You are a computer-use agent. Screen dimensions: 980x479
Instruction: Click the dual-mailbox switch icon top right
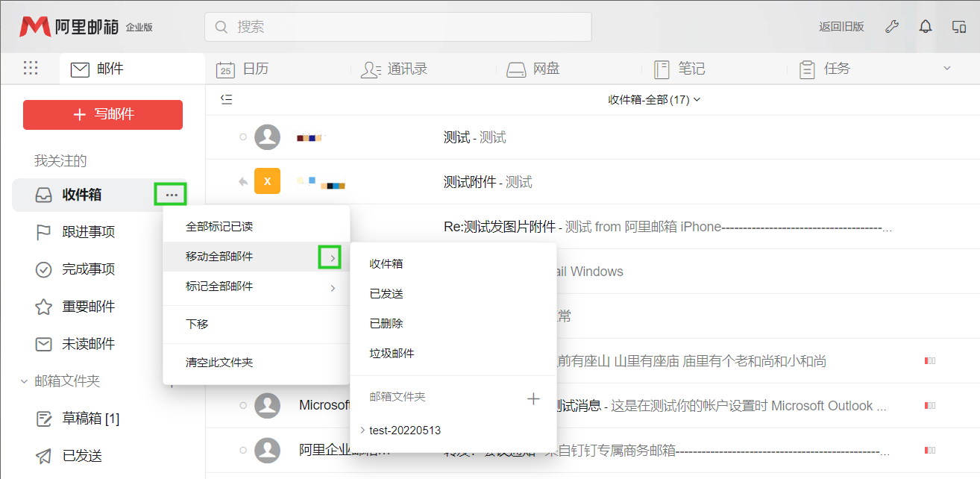coord(958,26)
